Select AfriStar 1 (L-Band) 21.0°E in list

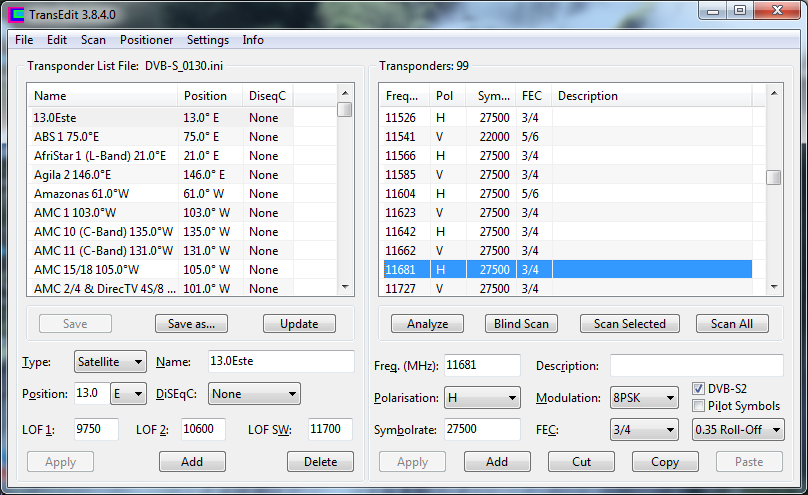pos(100,155)
